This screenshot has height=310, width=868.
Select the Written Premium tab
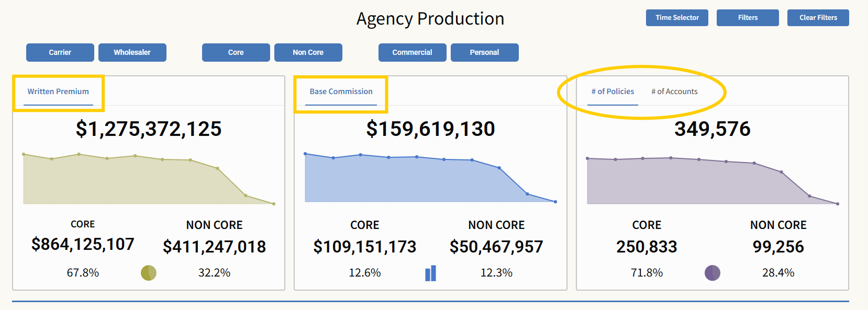tap(58, 91)
